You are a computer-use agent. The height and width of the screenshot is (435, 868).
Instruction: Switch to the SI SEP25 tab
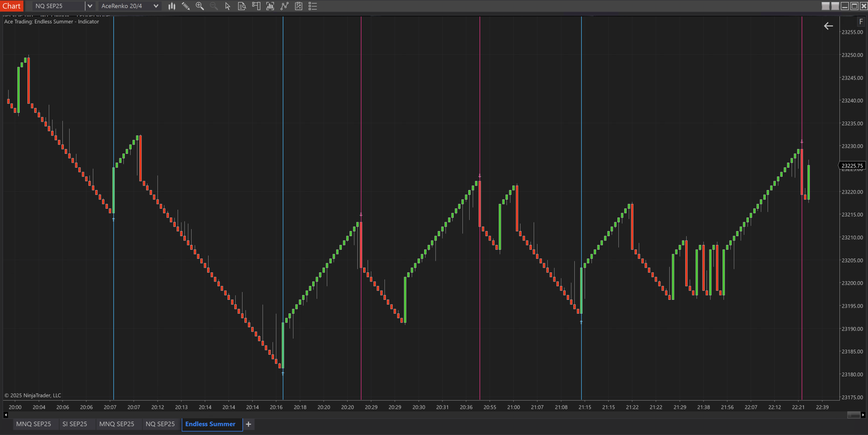coord(75,424)
